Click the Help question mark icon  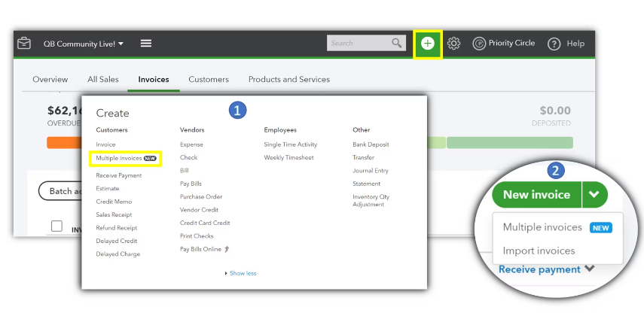(554, 44)
